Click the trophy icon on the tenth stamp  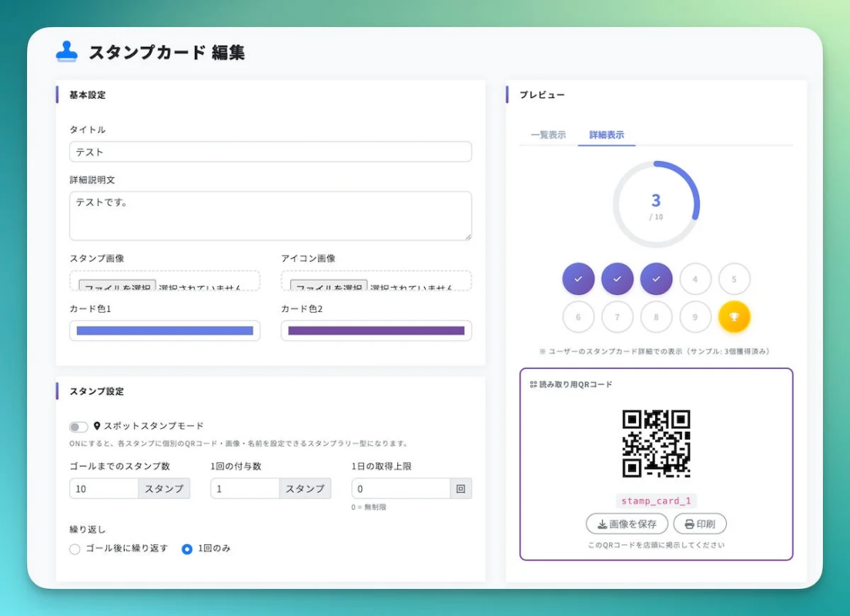(735, 316)
